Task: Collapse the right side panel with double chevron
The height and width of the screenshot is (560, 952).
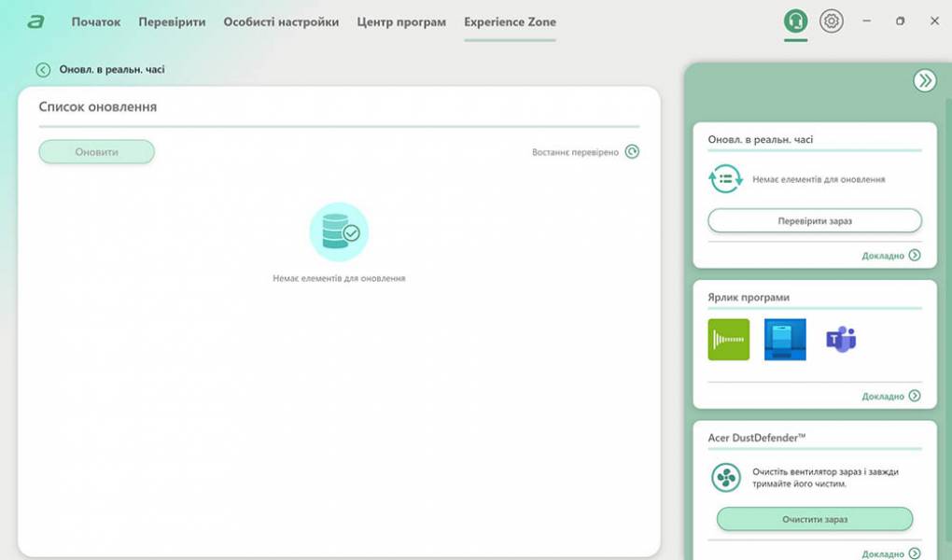Action: click(x=924, y=81)
